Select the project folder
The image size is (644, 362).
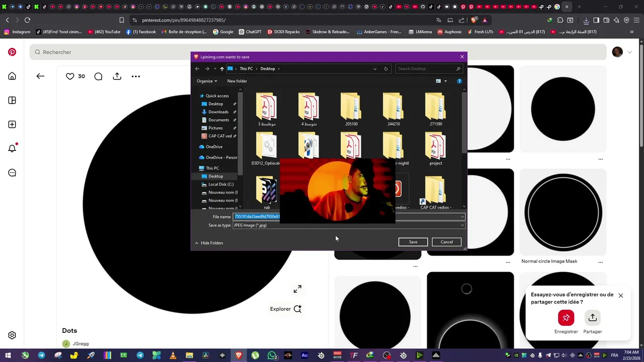pos(436,149)
